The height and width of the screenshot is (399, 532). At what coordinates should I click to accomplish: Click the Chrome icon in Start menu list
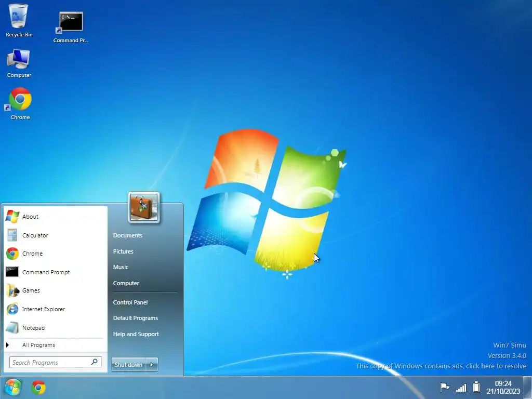coord(12,254)
